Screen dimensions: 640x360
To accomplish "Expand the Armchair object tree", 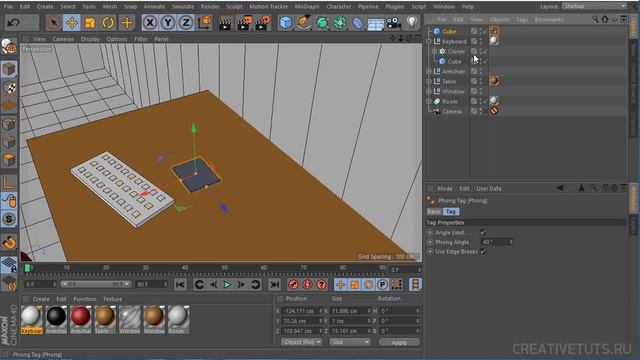I will (429, 71).
